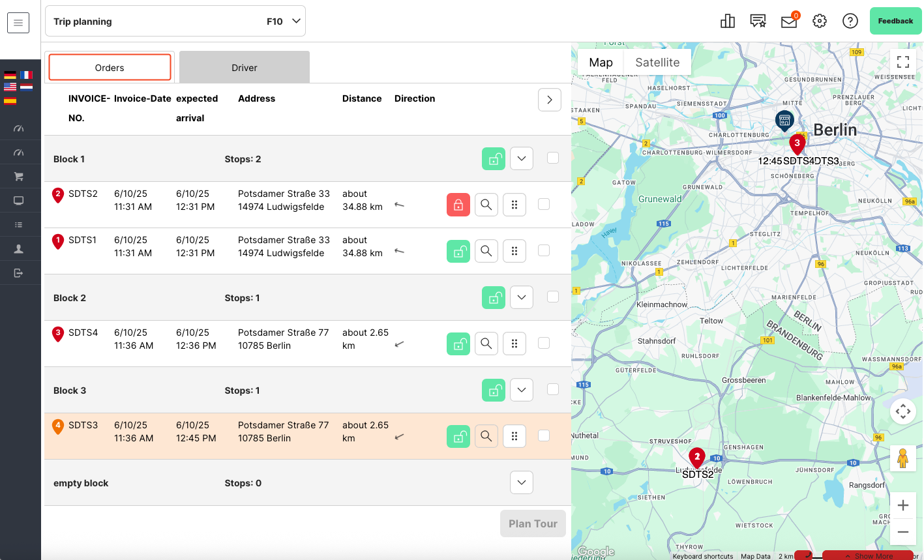This screenshot has width=924, height=560.
Task: Open the monitor sidebar item
Action: coord(18,201)
